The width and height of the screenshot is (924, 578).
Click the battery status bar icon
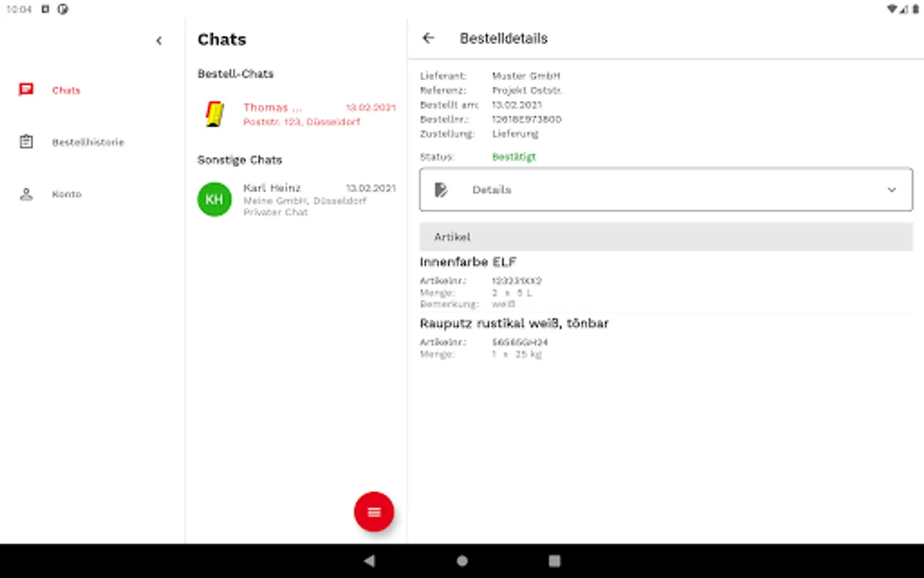click(916, 9)
